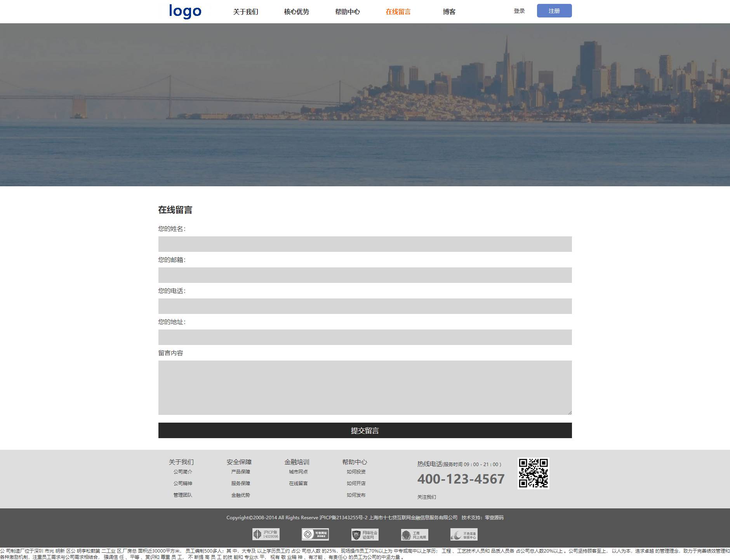Screen dimensions: 730x560
Task: Open the 沪ICP备 14028096 certification badge
Action: coord(266,534)
